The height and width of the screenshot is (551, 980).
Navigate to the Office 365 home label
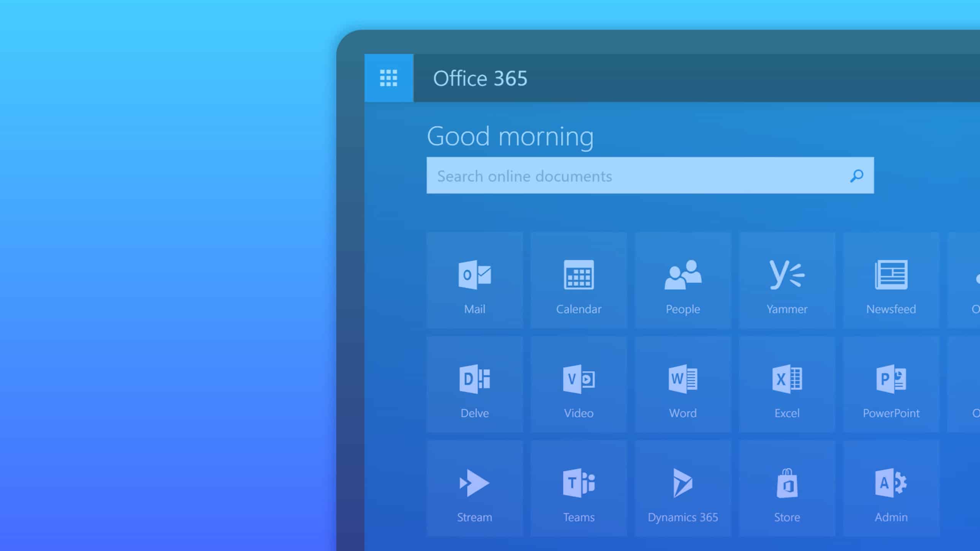point(480,78)
